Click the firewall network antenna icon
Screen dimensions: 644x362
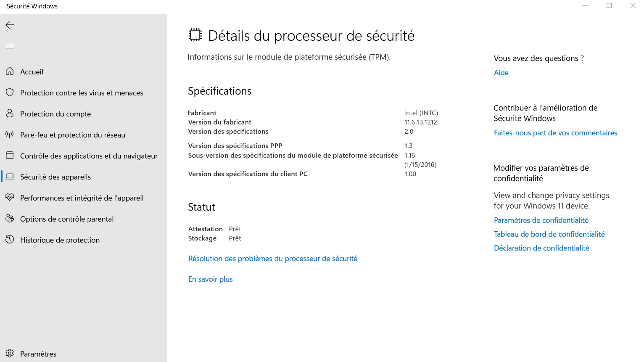(x=10, y=135)
